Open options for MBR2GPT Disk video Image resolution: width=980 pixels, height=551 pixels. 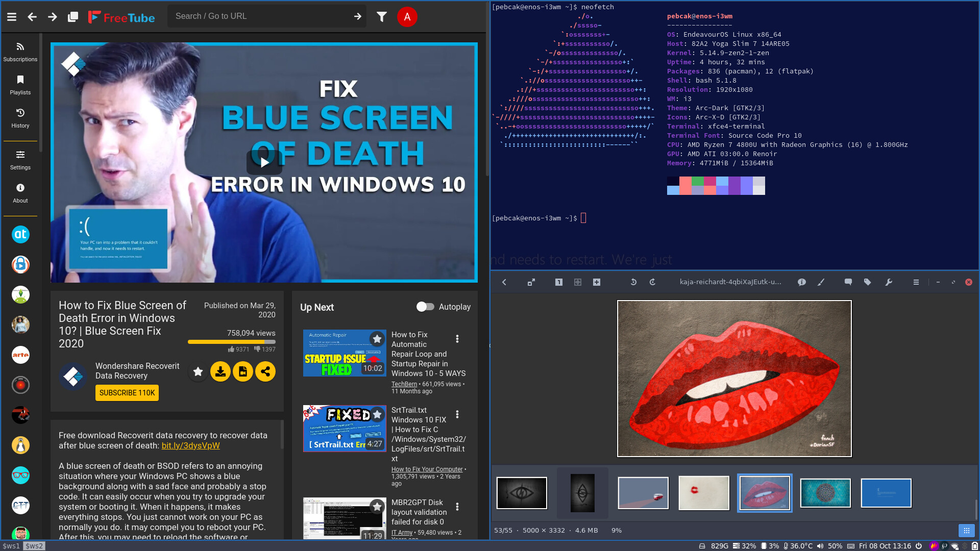[457, 507]
